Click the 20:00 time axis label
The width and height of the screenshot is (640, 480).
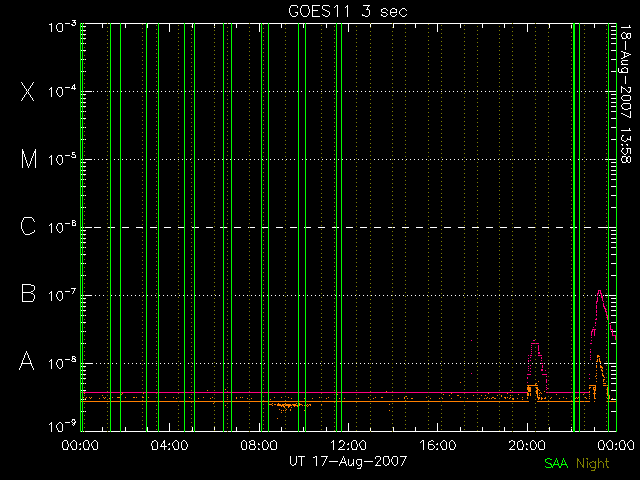pyautogui.click(x=527, y=445)
